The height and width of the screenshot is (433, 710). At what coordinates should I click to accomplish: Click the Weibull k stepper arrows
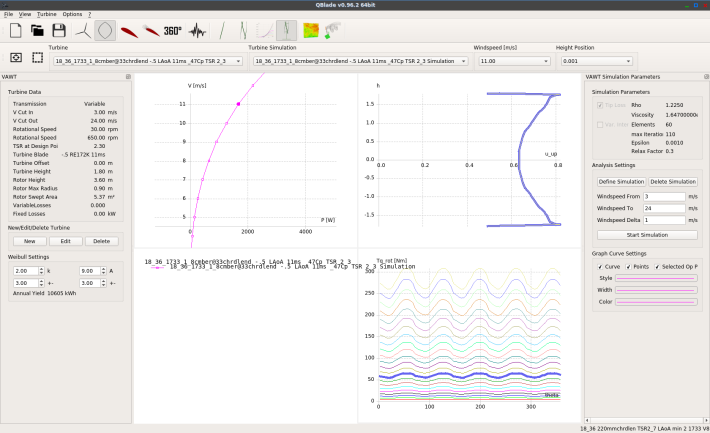(x=41, y=271)
